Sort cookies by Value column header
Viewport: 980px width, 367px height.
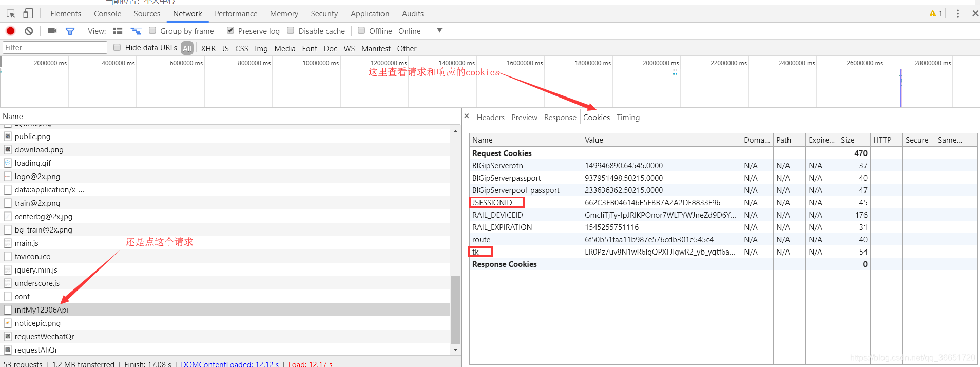click(661, 140)
